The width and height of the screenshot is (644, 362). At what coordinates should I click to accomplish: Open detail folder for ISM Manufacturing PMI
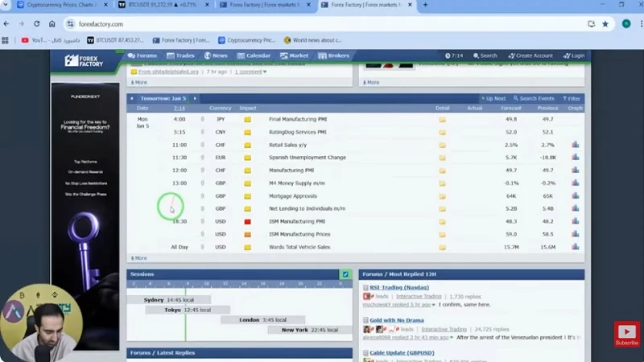click(442, 221)
